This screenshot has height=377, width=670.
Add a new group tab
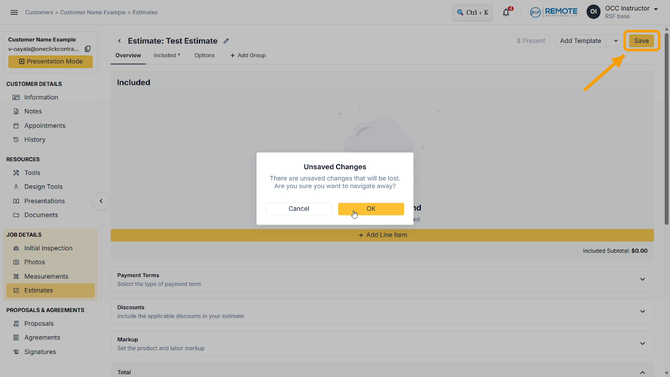(248, 56)
